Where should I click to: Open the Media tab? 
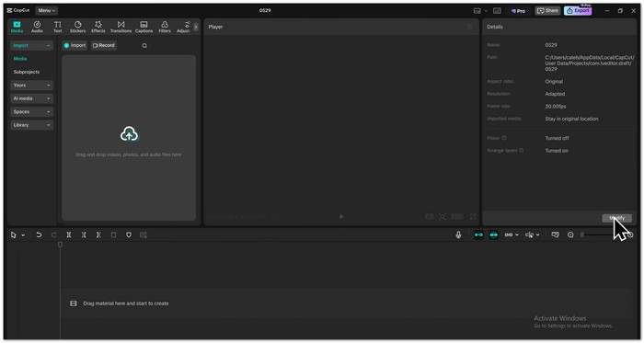pyautogui.click(x=17, y=27)
